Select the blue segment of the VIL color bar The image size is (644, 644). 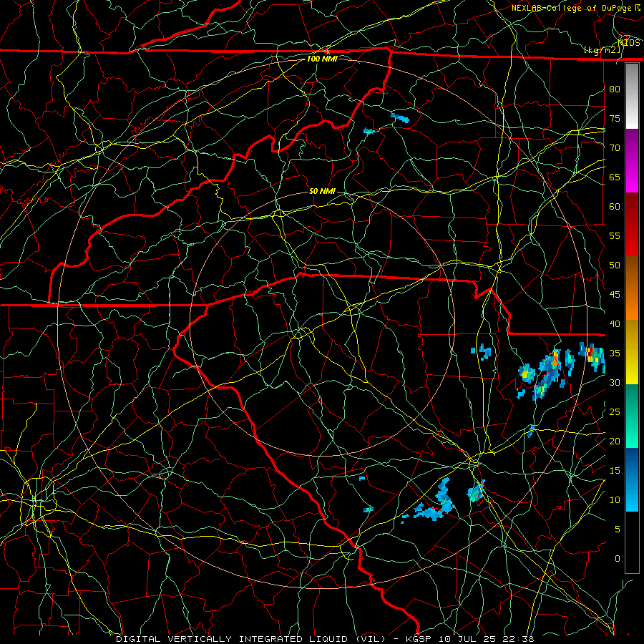point(632,479)
